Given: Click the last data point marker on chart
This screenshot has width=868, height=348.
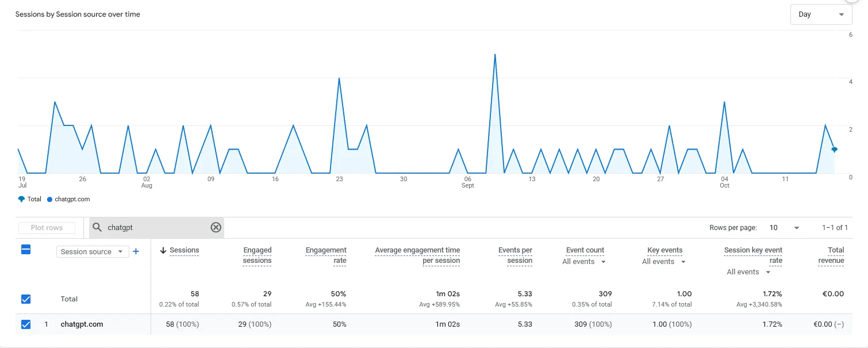Looking at the screenshot, I should [x=834, y=150].
